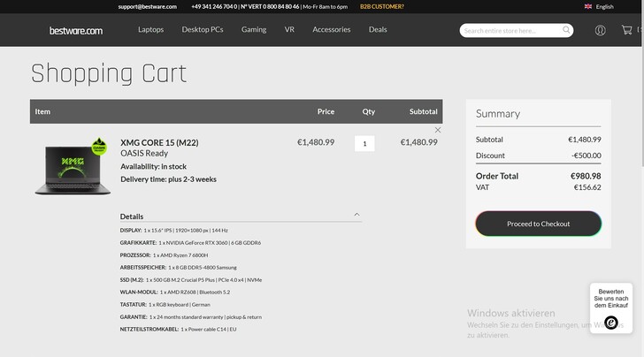This screenshot has height=357, width=644.
Task: Open the XMG CORE 15 (M22) product link
Action: click(x=159, y=142)
